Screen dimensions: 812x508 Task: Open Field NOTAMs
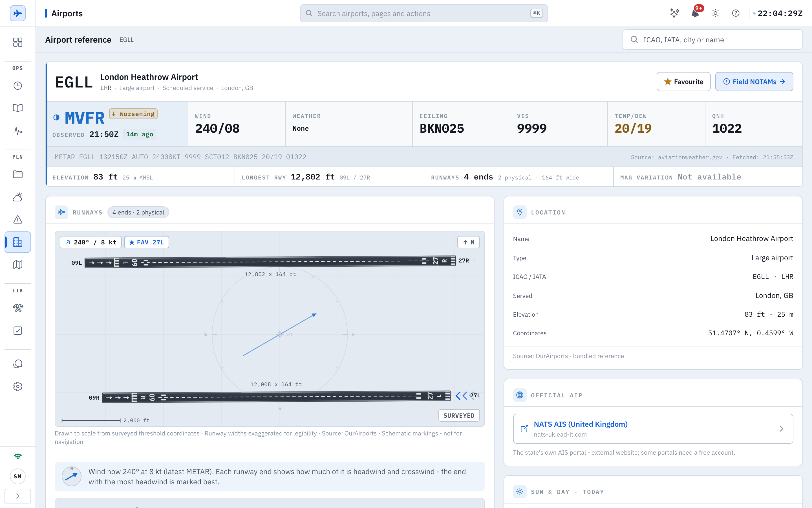(754, 82)
